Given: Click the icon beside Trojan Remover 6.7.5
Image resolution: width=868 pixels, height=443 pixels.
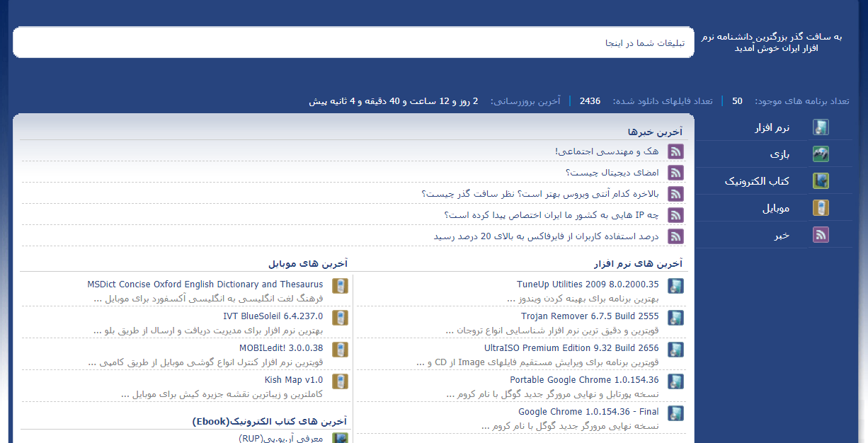Looking at the screenshot, I should point(676,318).
